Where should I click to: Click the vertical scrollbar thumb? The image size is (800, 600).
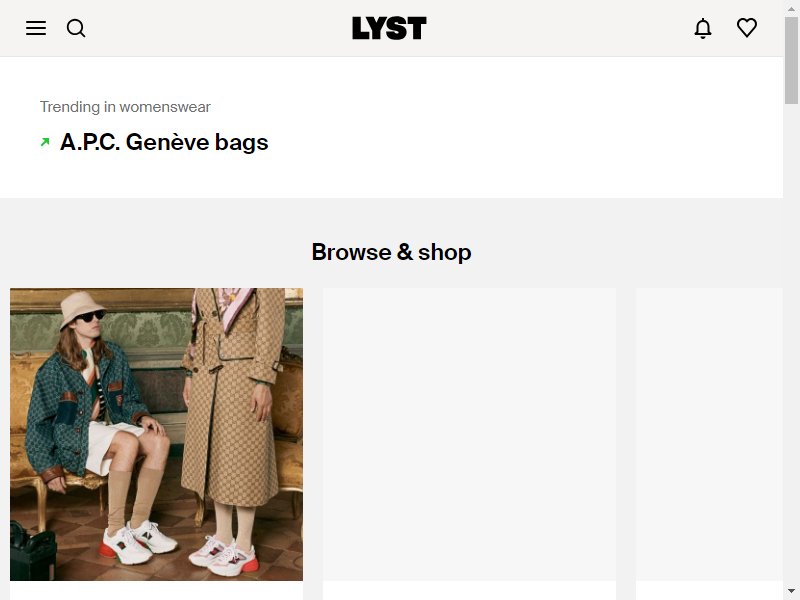coord(791,60)
